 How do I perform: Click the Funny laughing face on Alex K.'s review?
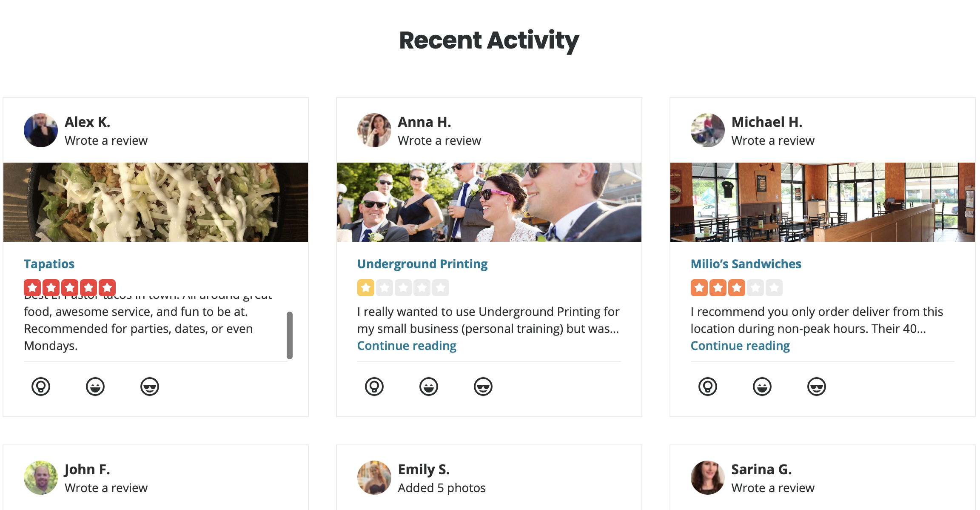[x=95, y=387]
